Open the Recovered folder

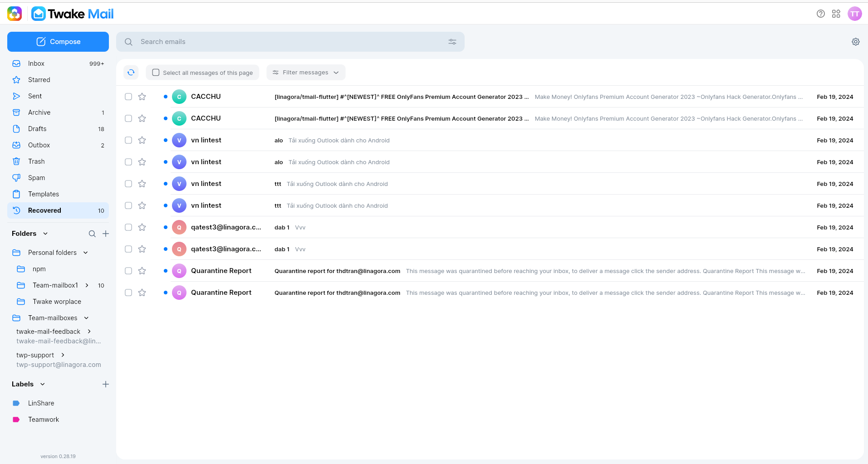pyautogui.click(x=58, y=210)
